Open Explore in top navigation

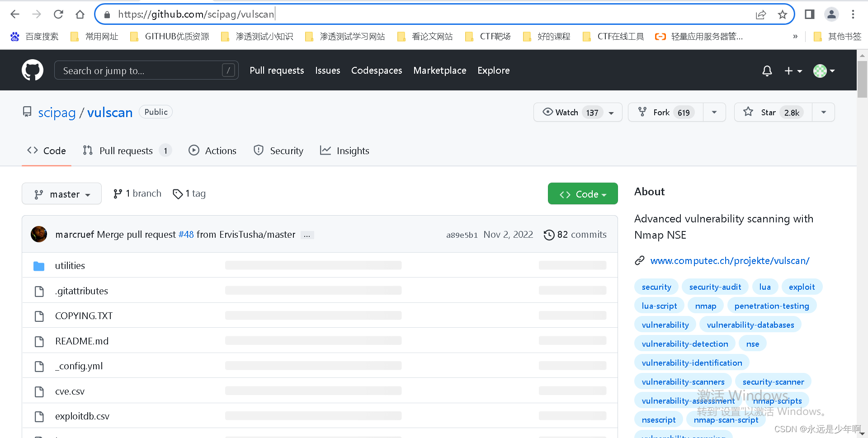click(x=493, y=71)
